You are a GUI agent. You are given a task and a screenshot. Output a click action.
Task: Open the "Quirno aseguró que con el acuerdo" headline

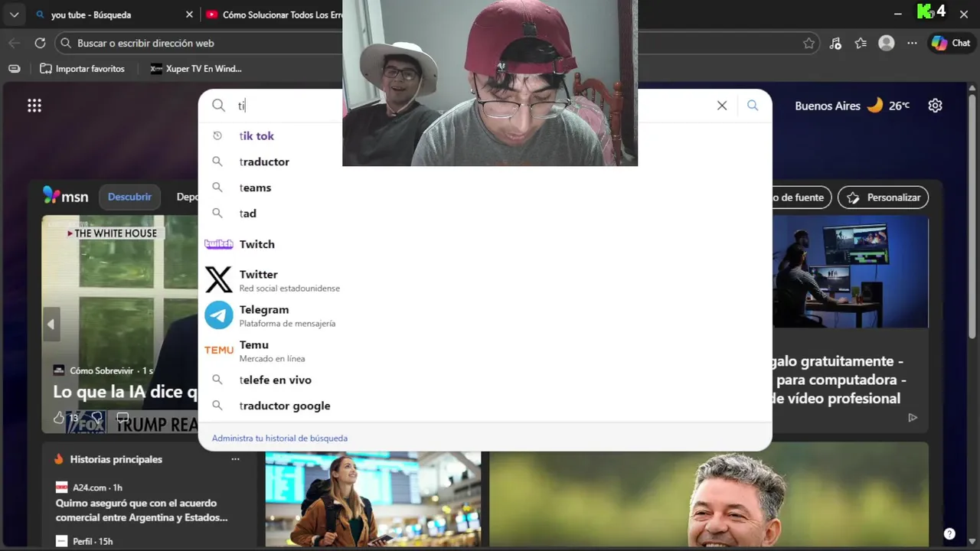142,510
